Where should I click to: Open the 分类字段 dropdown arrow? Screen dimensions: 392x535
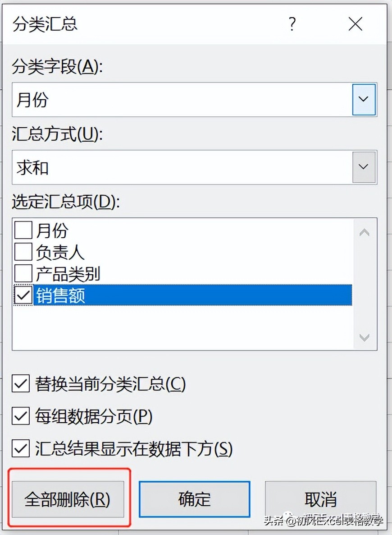click(364, 100)
